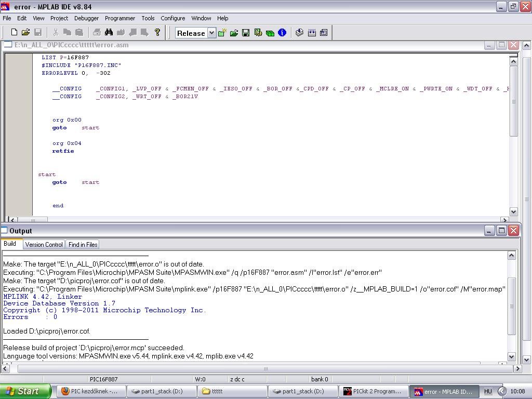Viewport: 532px width, 399px height.
Task: Open the File menu
Action: click(7, 18)
